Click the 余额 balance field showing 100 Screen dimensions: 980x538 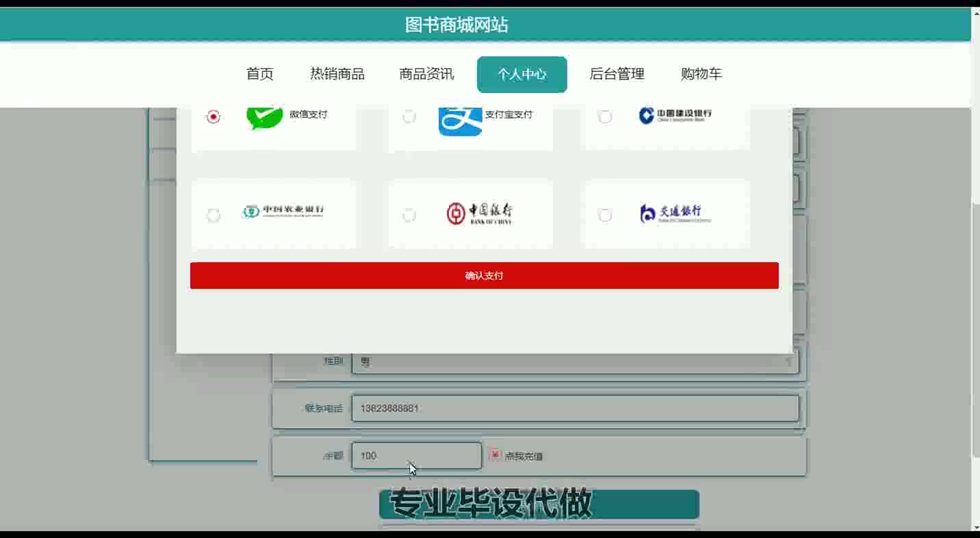tap(417, 456)
